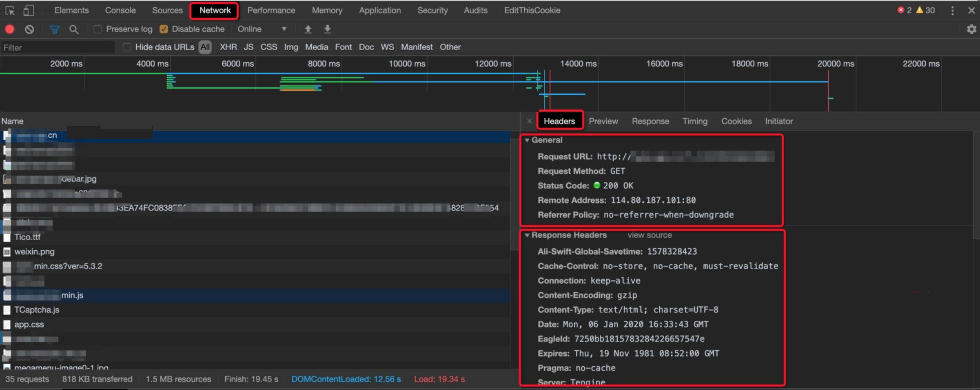This screenshot has width=980, height=390.
Task: Click the export HAR download icon
Action: click(327, 29)
